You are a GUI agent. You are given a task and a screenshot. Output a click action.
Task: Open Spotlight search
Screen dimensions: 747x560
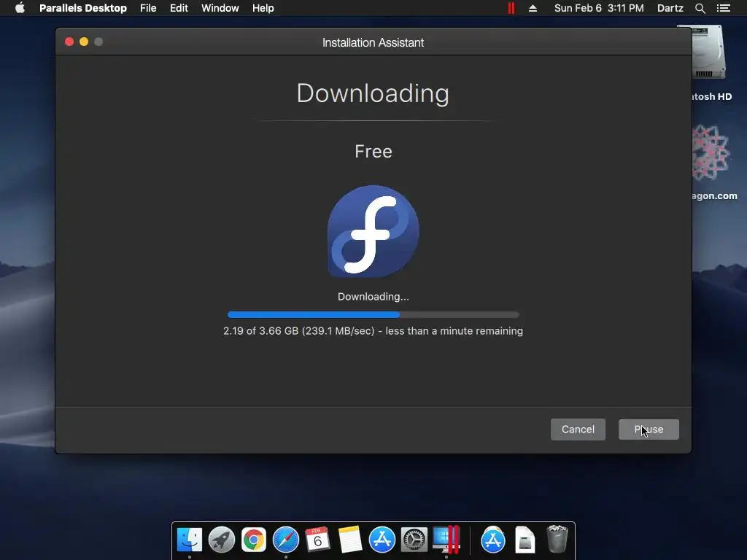[x=700, y=8]
